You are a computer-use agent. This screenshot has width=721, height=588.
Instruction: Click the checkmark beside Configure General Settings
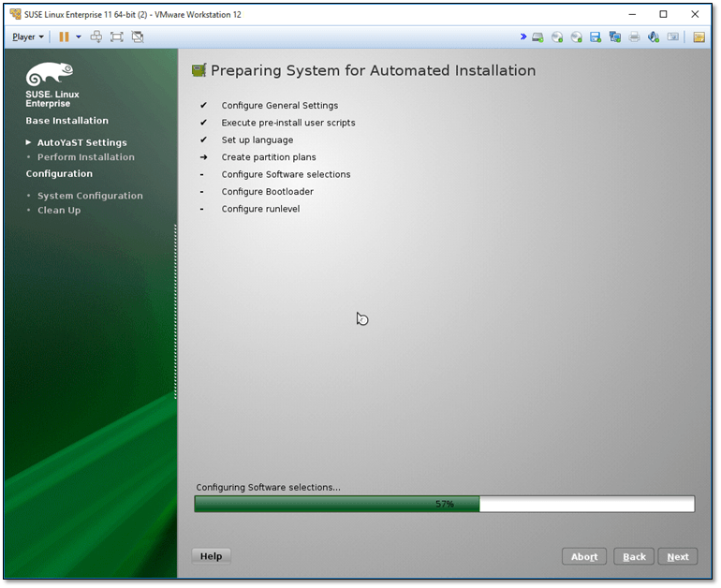pyautogui.click(x=203, y=105)
